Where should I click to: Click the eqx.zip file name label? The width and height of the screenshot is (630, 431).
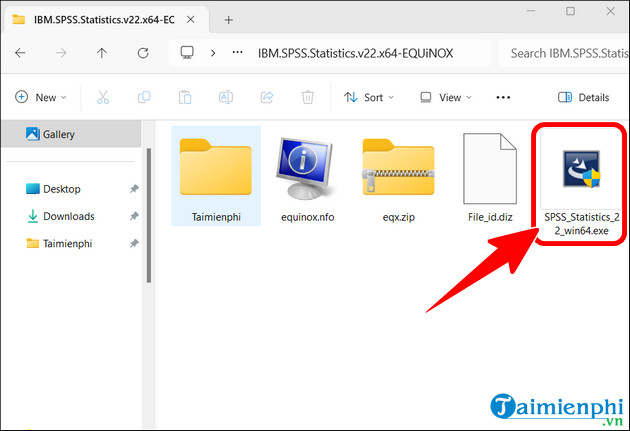pyautogui.click(x=399, y=217)
